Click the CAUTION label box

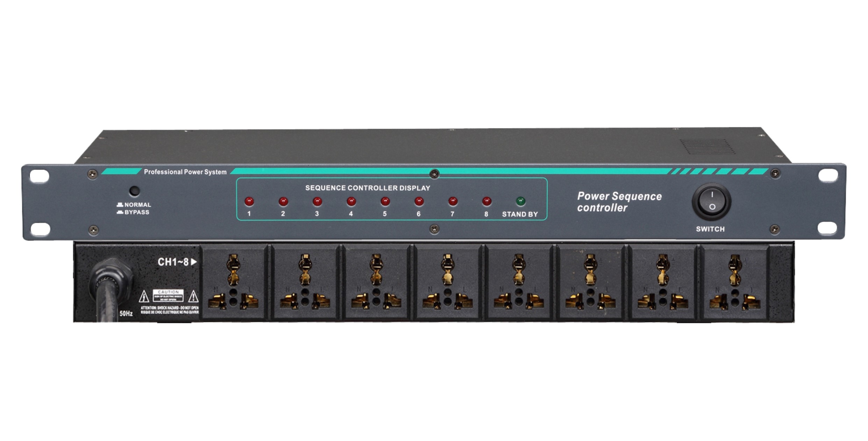point(168,296)
